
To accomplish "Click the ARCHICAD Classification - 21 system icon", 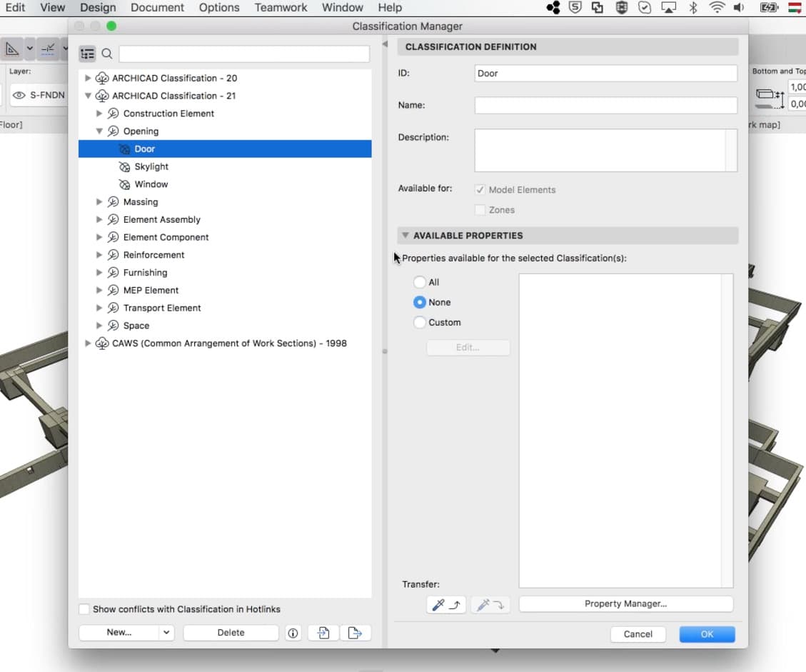I will tap(102, 96).
